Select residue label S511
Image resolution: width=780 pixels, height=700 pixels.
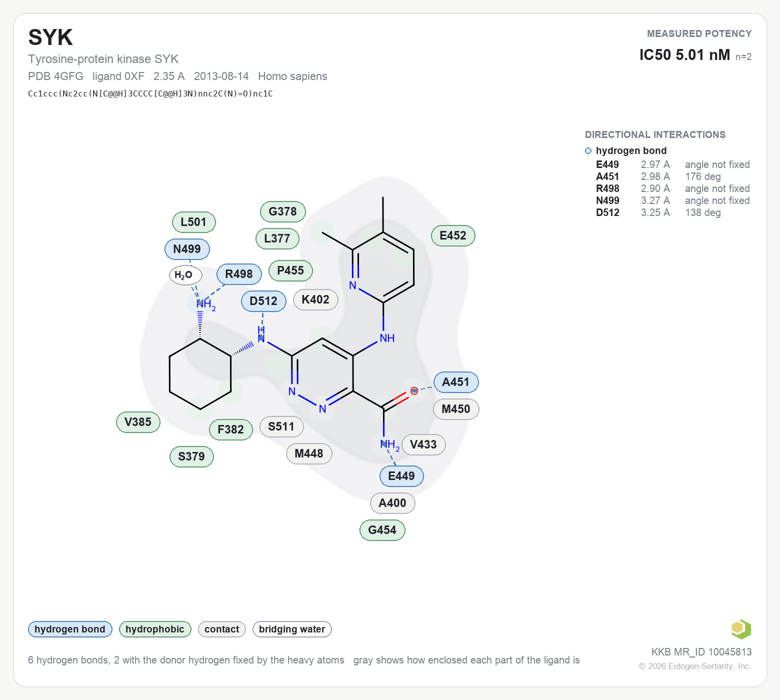point(281,426)
